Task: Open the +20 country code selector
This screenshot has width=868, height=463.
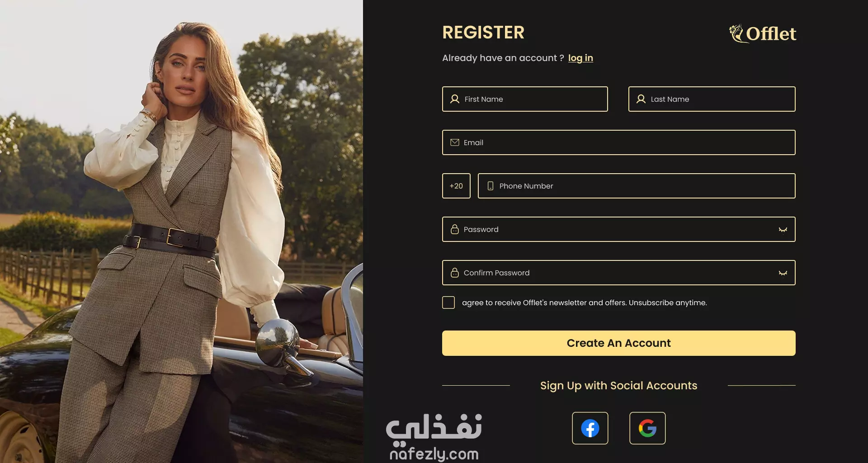Action: tap(456, 186)
